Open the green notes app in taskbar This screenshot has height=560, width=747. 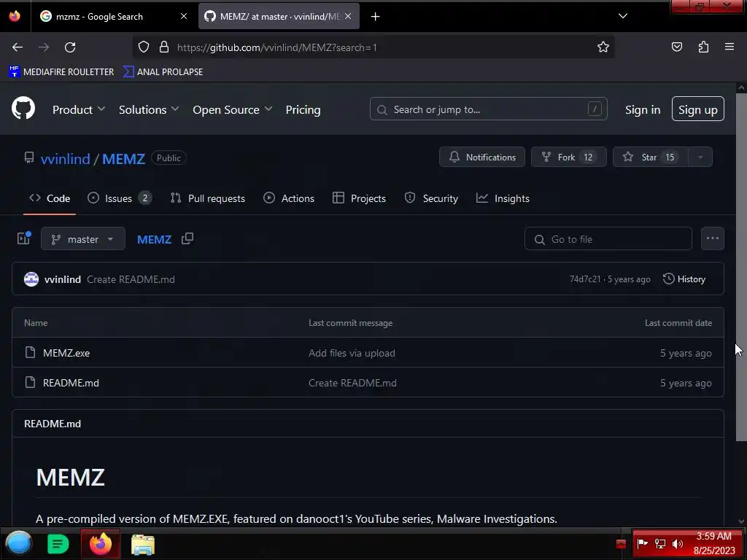58,544
